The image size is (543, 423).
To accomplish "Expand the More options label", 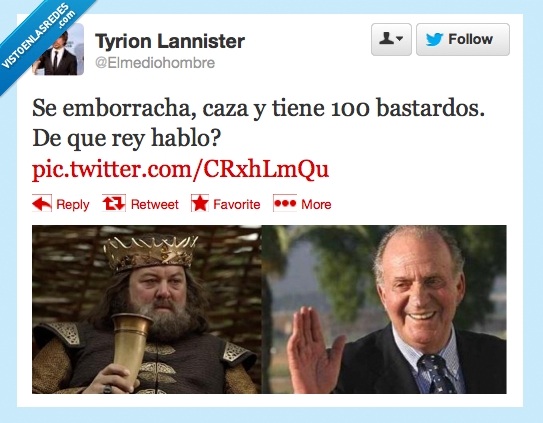I will (316, 204).
